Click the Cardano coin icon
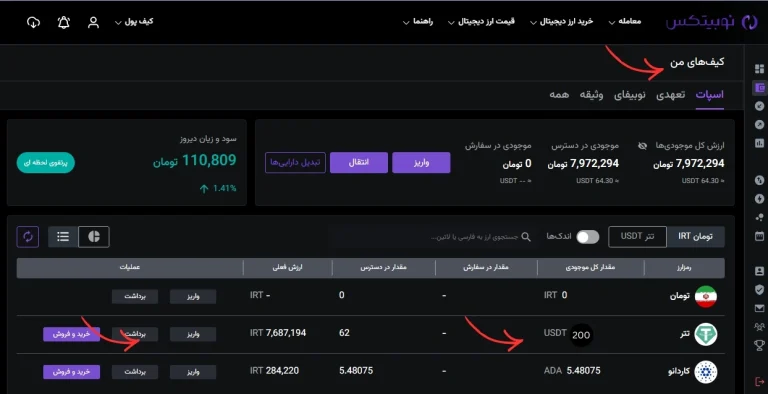The height and width of the screenshot is (394, 768). pyautogui.click(x=706, y=371)
